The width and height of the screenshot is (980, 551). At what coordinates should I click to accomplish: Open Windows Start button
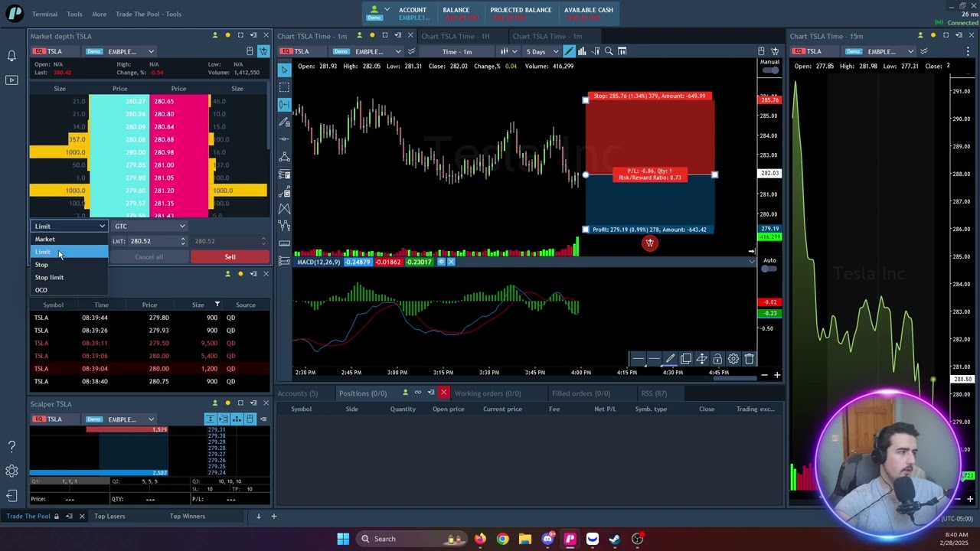pos(343,539)
